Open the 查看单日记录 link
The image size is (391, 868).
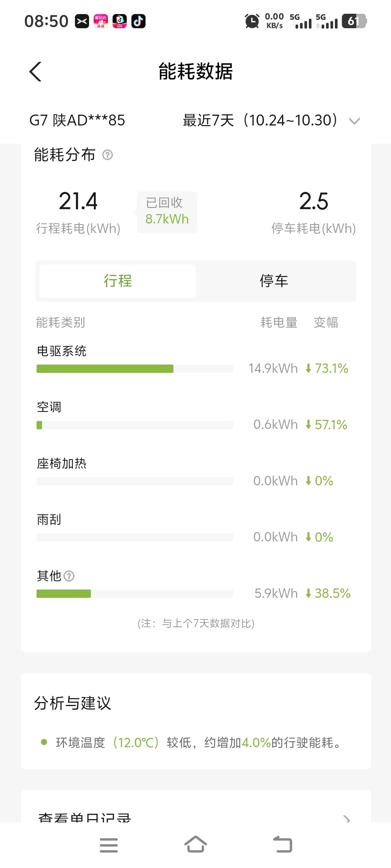[x=85, y=817]
